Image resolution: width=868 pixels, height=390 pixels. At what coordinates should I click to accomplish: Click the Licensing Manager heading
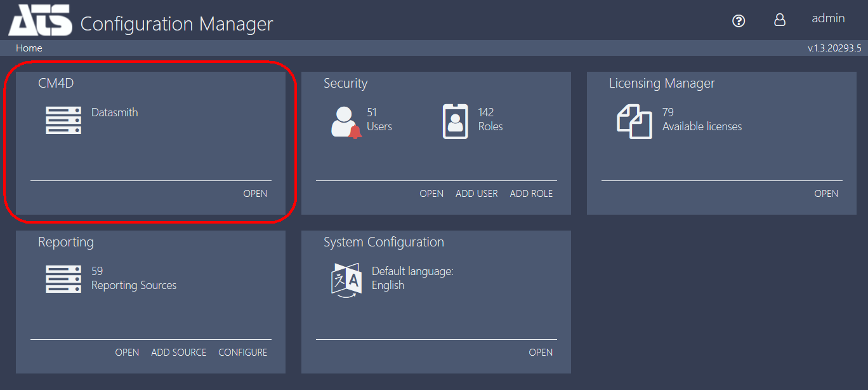[662, 83]
